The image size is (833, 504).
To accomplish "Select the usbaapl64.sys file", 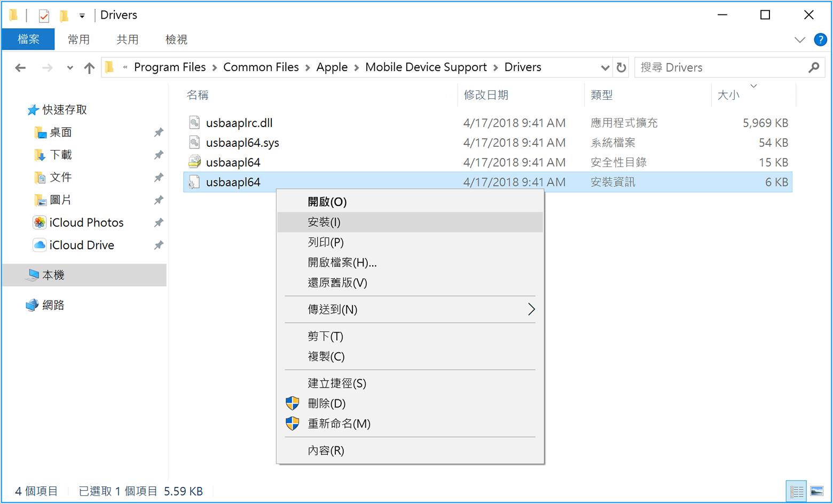I will click(x=488, y=143).
